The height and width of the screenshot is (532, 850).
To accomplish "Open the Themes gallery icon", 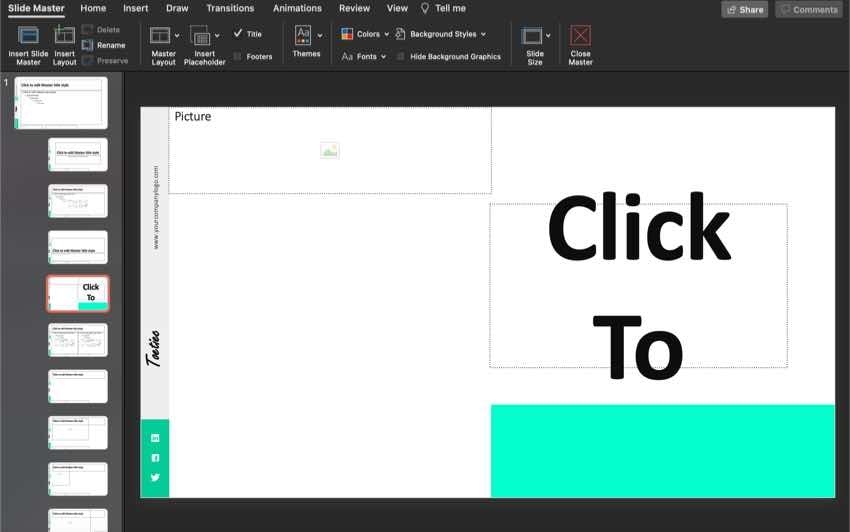I will coord(303,36).
